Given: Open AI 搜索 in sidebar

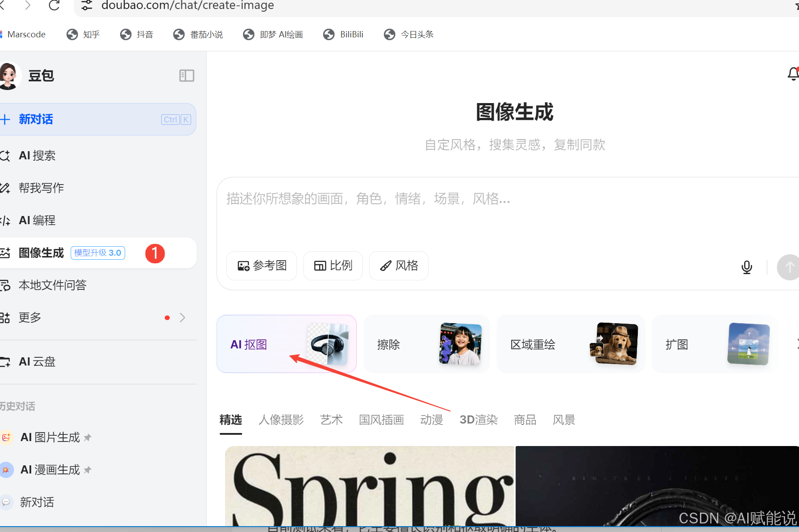Looking at the screenshot, I should [98, 156].
